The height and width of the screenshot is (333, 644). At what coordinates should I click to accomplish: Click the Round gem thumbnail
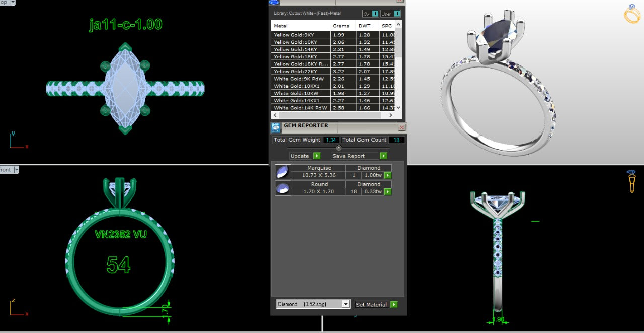point(283,188)
